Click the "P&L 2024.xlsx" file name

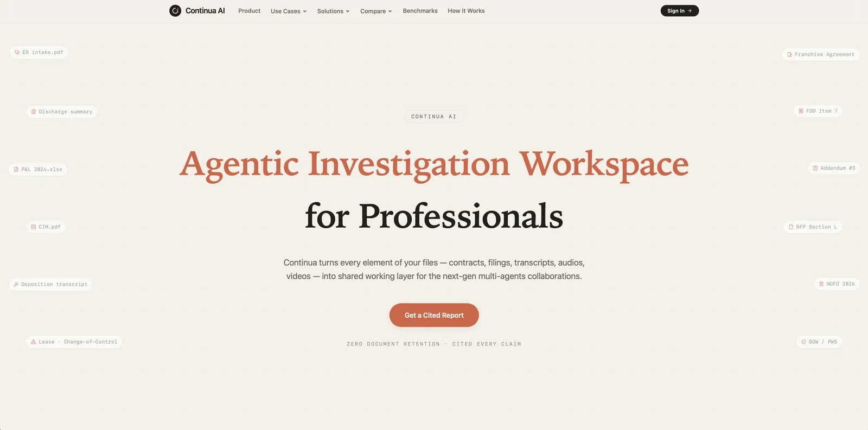tap(42, 170)
